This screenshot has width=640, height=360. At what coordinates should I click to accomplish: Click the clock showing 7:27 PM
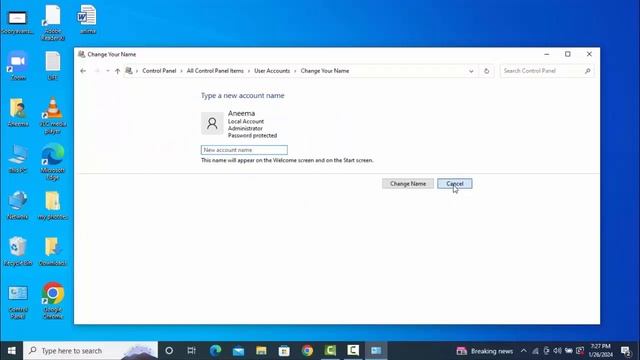(x=600, y=351)
